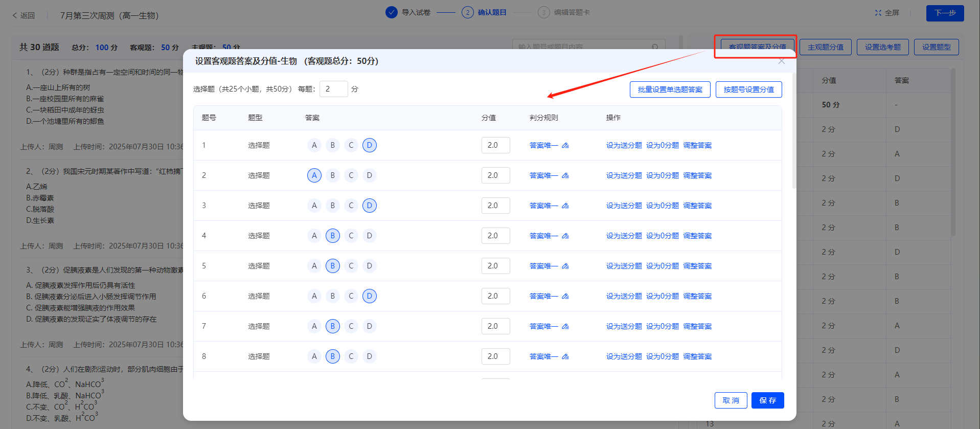980x429 pixels.
Task: Select answer A for question 8
Action: (314, 356)
